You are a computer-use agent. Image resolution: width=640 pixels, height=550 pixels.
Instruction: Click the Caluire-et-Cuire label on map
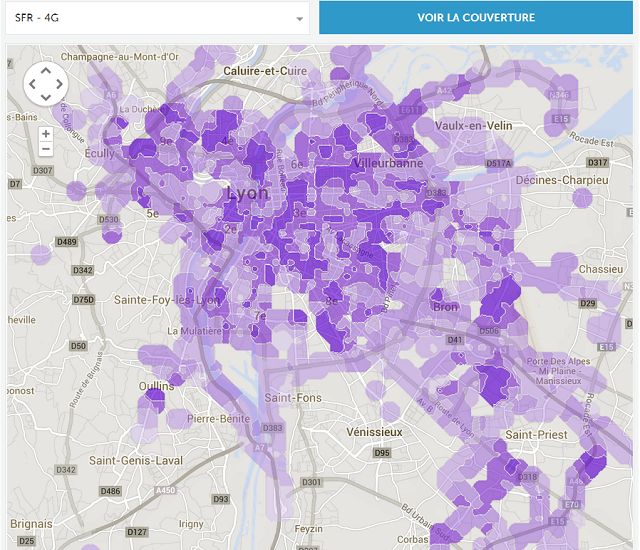tap(265, 71)
